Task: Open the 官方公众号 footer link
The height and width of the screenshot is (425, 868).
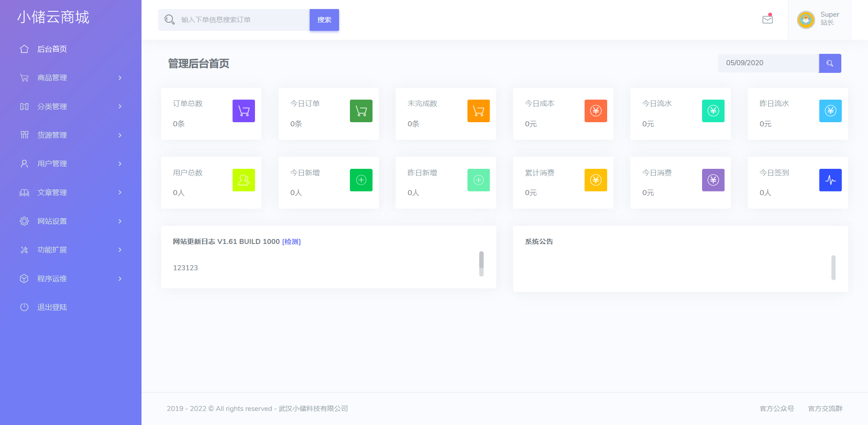Action: pyautogui.click(x=777, y=409)
